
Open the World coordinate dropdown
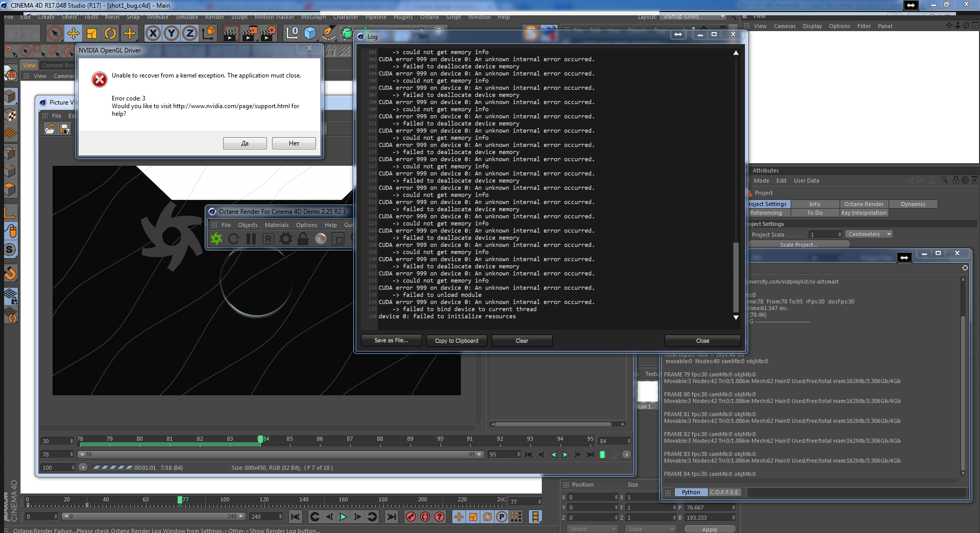[593, 529]
